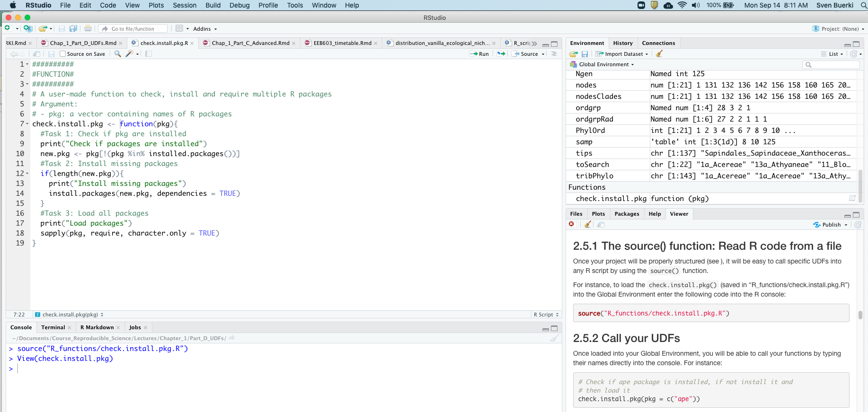Go back to previous source location
This screenshot has height=412, width=868.
[14, 54]
